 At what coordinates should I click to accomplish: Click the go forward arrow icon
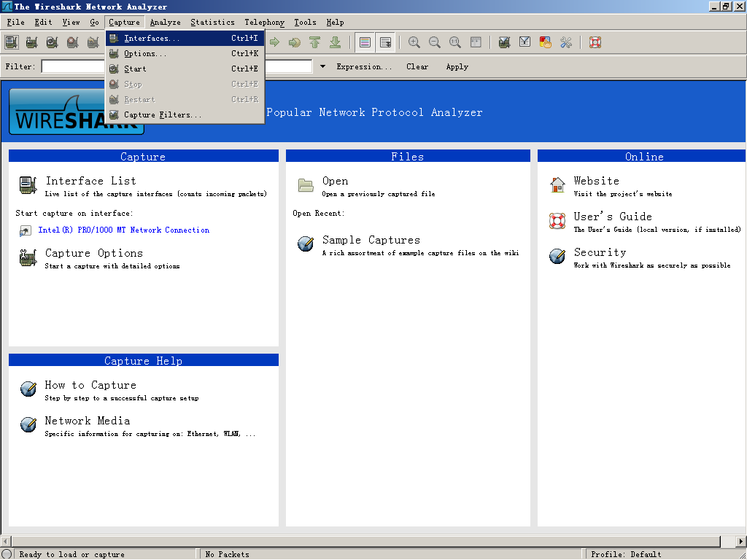(x=274, y=42)
